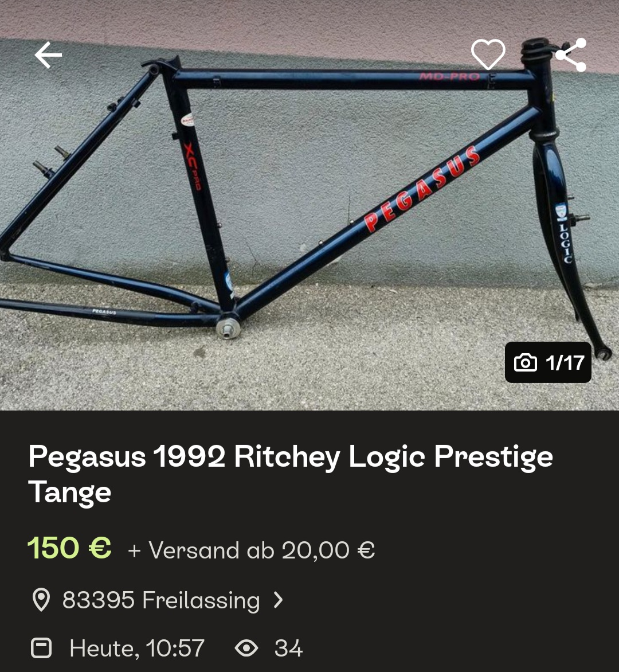
Task: Tap the 150 € price
Action: (69, 548)
